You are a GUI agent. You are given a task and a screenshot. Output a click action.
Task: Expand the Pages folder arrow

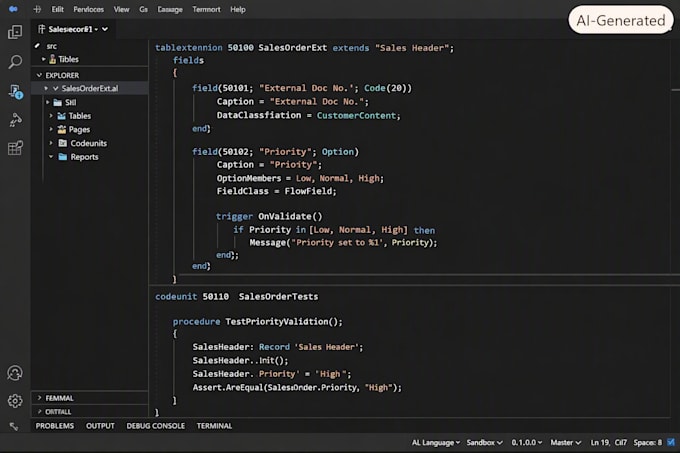(x=51, y=129)
